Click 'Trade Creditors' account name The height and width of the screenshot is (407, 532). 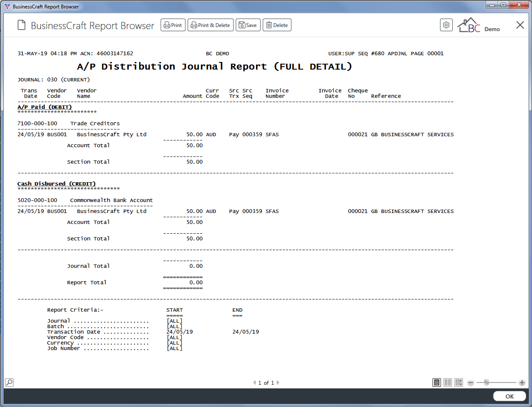pos(95,124)
